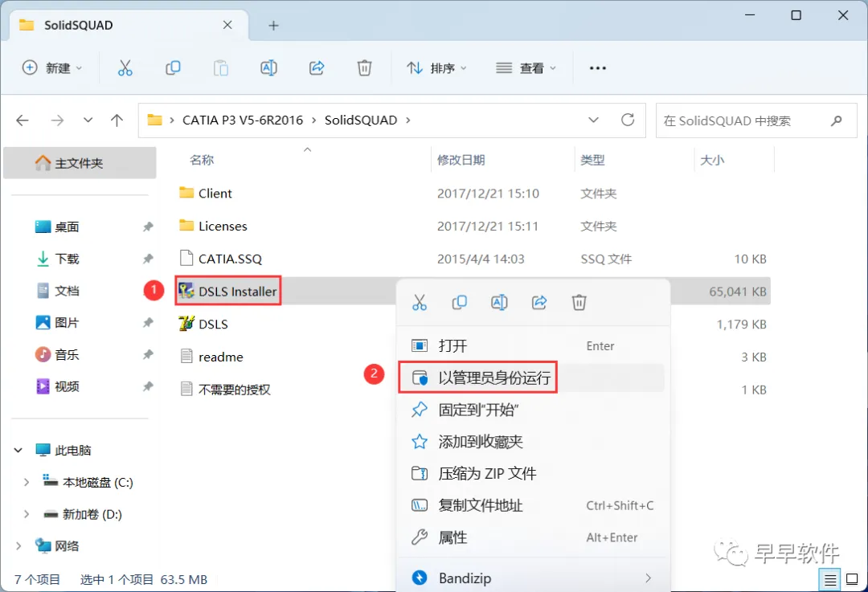Click the Rename icon in the top toolbar
Image resolution: width=868 pixels, height=592 pixels.
pyautogui.click(x=268, y=68)
